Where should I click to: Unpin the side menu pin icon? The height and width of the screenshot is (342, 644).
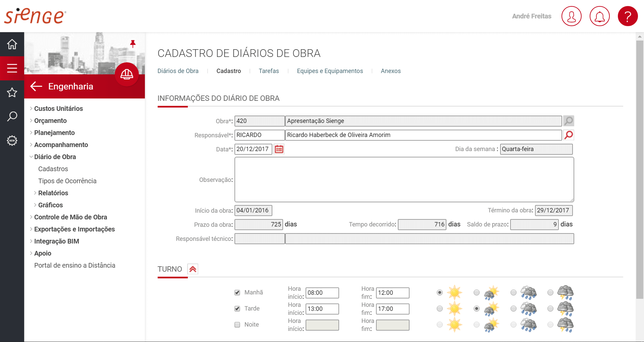[133, 44]
